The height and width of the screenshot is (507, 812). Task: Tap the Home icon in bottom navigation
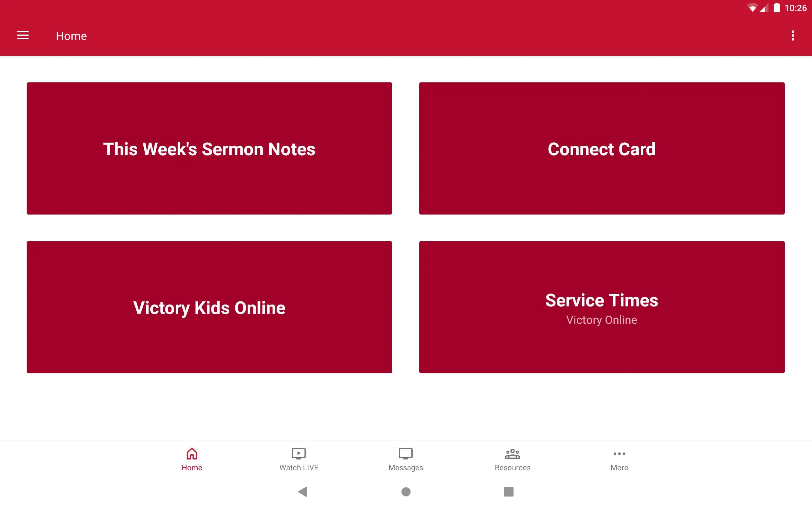pos(191,458)
